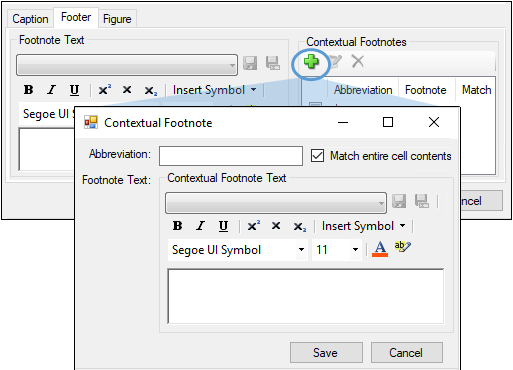Open the Segoe UI Symbol font dropdown

(238, 250)
